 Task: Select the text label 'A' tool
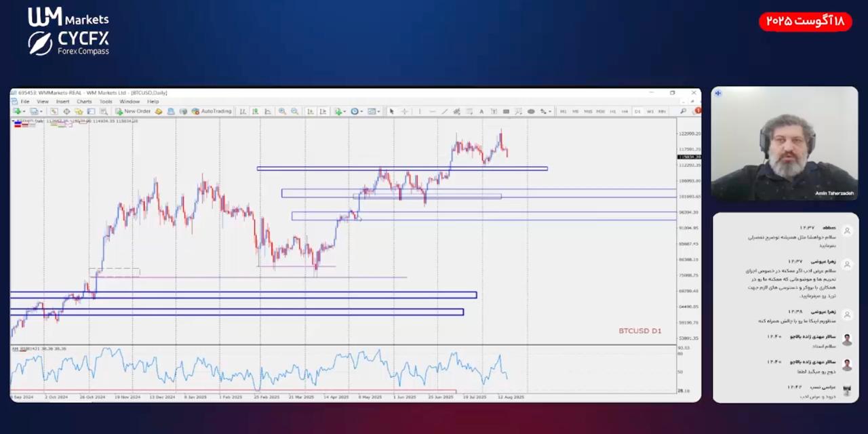(x=481, y=111)
